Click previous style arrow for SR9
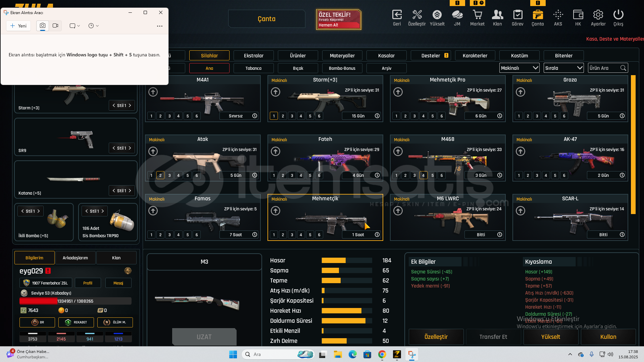Screen dimensions: 644x362 pos(114,148)
